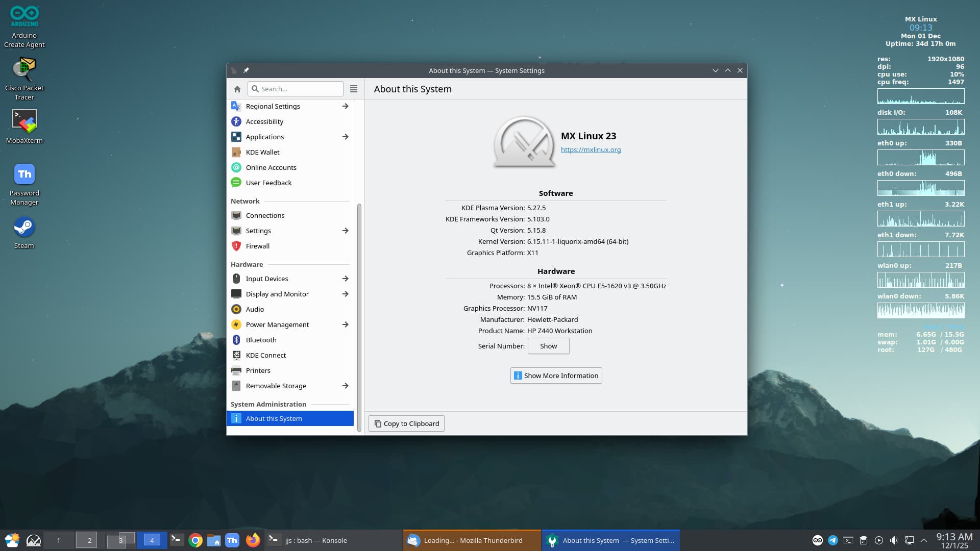
Task: Select About this System in the sidebar
Action: pyautogui.click(x=274, y=418)
